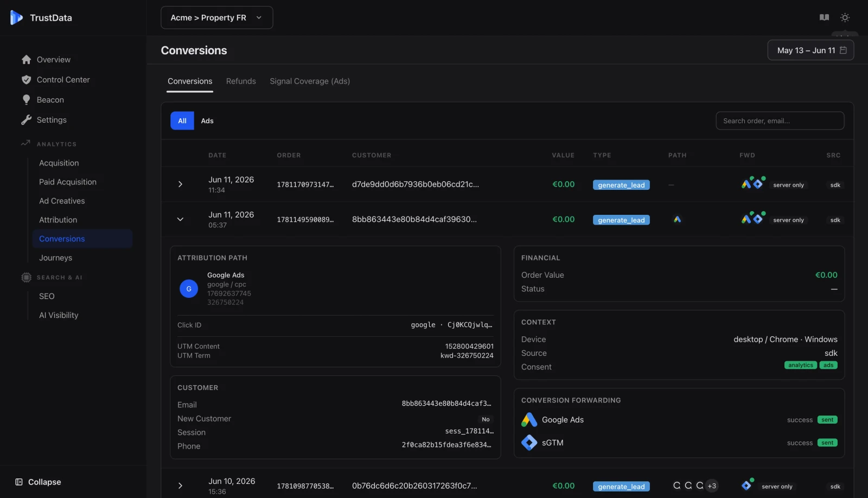The width and height of the screenshot is (868, 498).
Task: Expand the Jun 10 15:36 conversion row
Action: click(x=180, y=486)
